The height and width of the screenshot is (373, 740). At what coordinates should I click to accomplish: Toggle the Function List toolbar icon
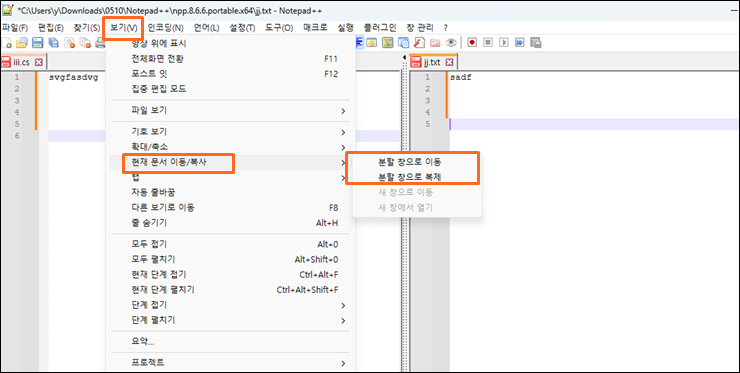pyautogui.click(x=419, y=43)
